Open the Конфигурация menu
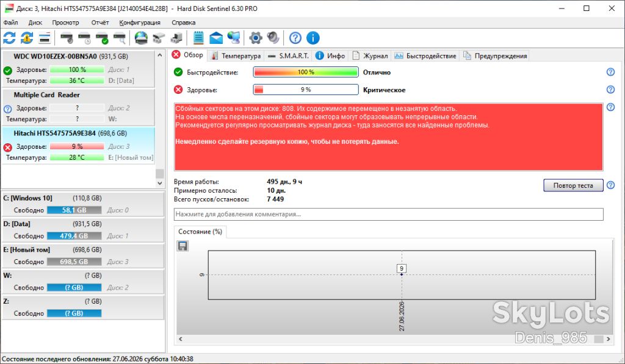This screenshot has width=625, height=364. click(140, 23)
